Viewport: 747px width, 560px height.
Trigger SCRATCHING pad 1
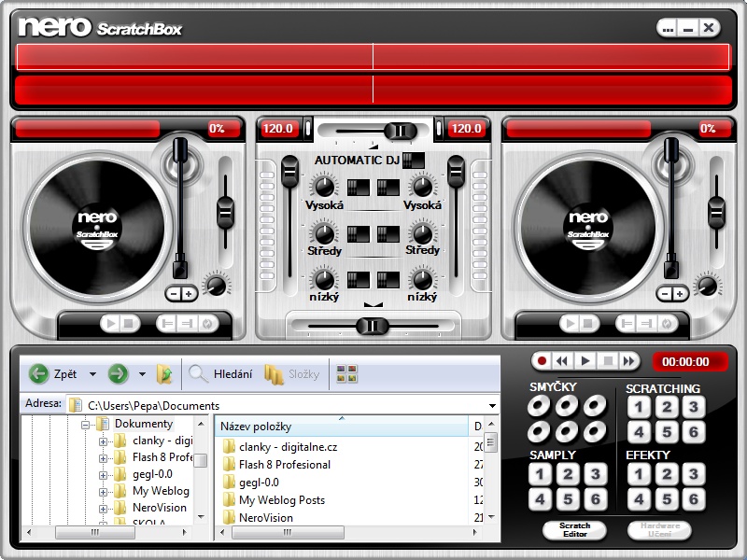[639, 407]
